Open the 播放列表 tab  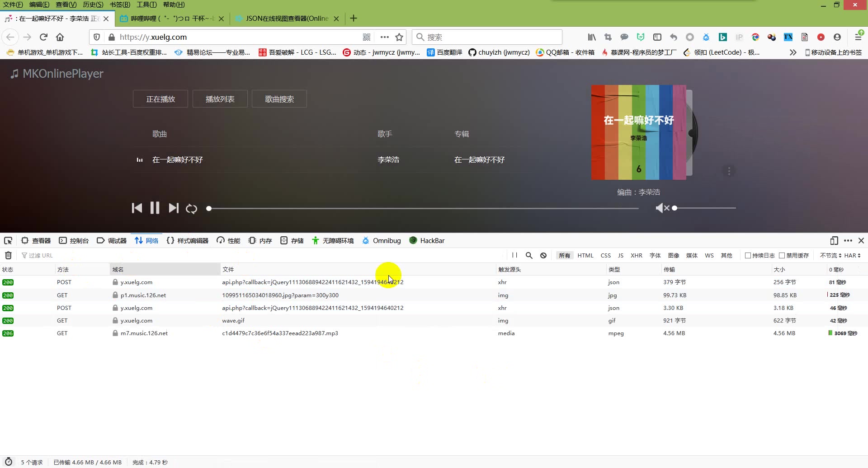pyautogui.click(x=220, y=99)
